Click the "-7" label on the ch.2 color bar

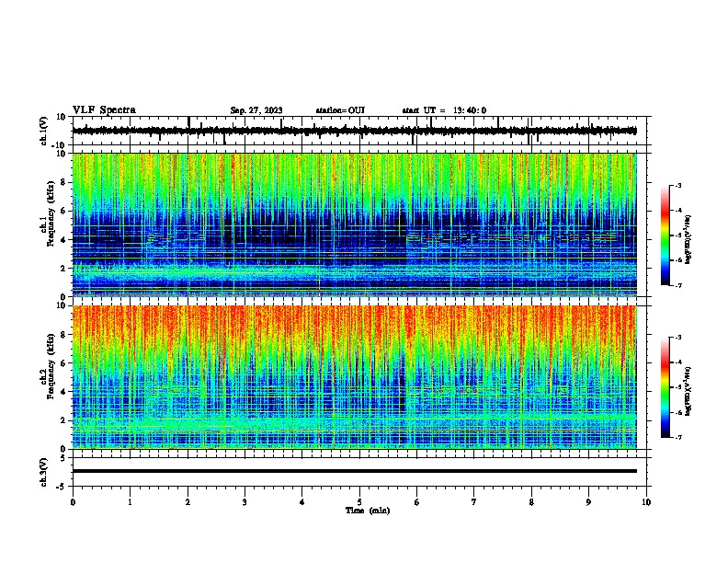point(678,437)
